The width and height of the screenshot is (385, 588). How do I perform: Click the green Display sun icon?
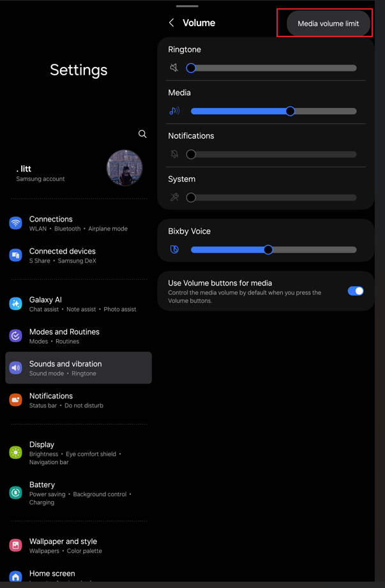click(x=15, y=453)
